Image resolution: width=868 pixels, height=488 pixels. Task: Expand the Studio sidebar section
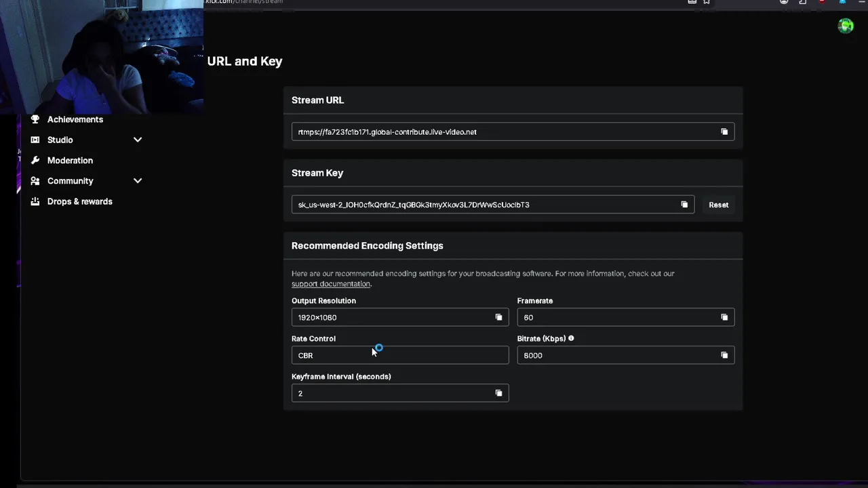coord(138,140)
